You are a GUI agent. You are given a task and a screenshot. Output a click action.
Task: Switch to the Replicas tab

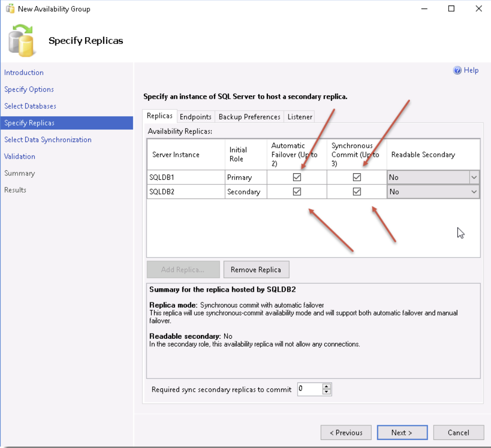pyautogui.click(x=160, y=116)
